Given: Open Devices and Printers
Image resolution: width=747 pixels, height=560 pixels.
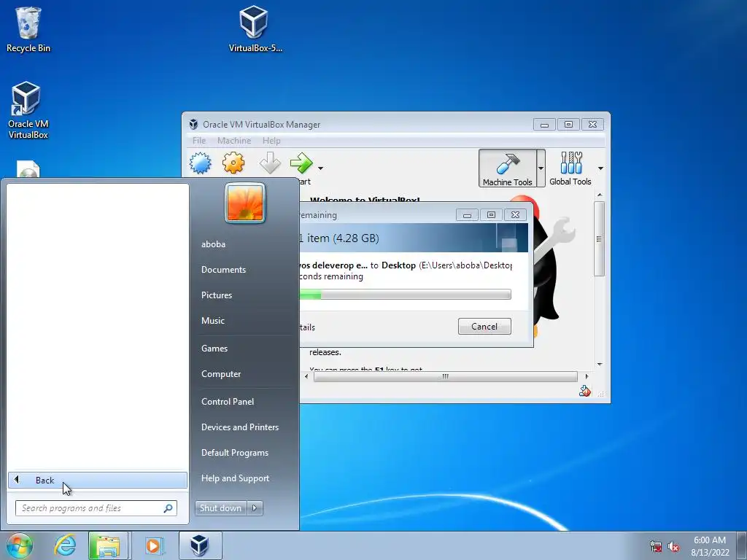Looking at the screenshot, I should [x=240, y=427].
